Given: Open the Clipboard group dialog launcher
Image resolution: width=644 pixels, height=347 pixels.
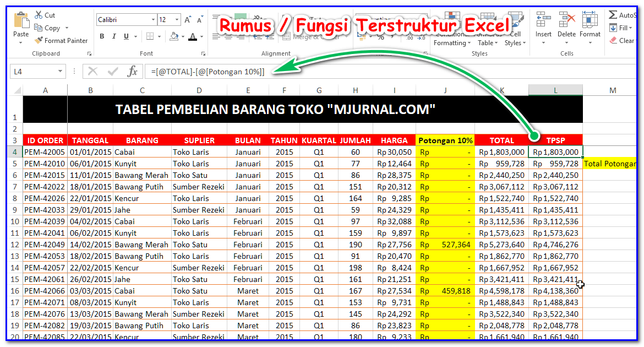Looking at the screenshot, I should click(89, 54).
